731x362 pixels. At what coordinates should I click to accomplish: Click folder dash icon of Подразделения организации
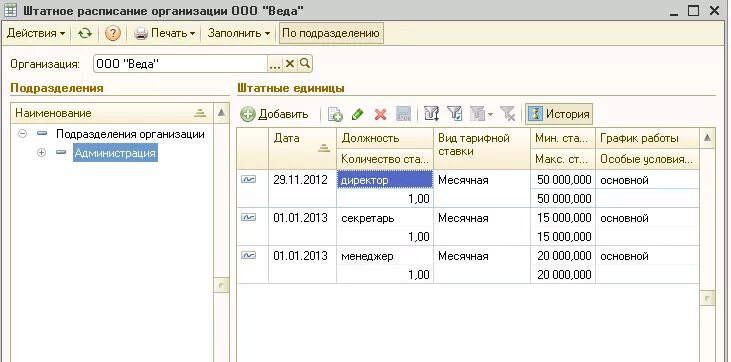(42, 134)
